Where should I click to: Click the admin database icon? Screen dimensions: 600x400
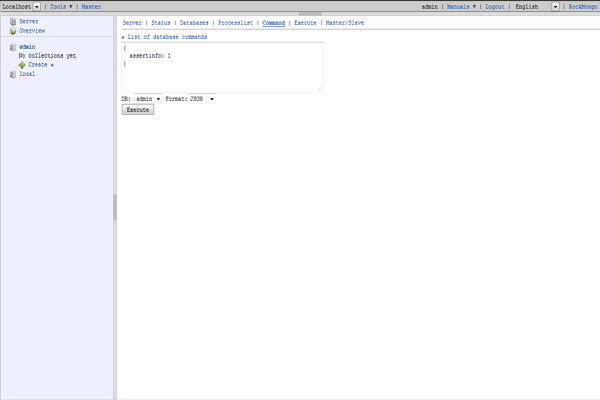point(13,47)
